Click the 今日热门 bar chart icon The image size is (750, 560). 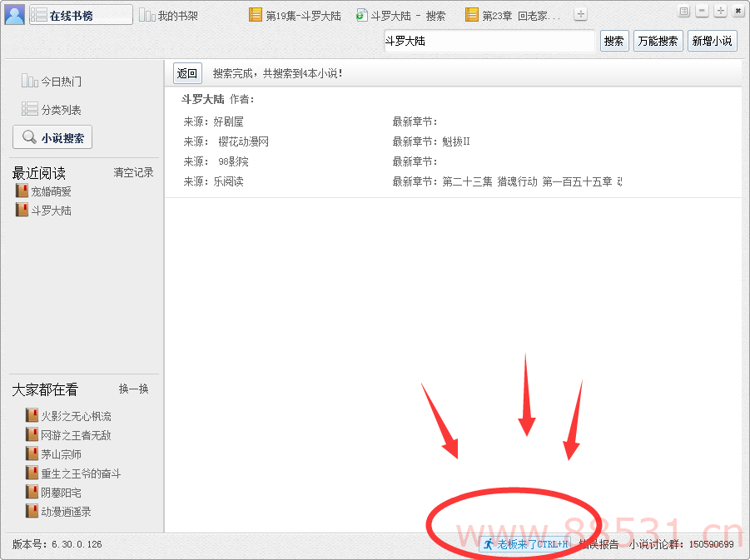coord(30,81)
